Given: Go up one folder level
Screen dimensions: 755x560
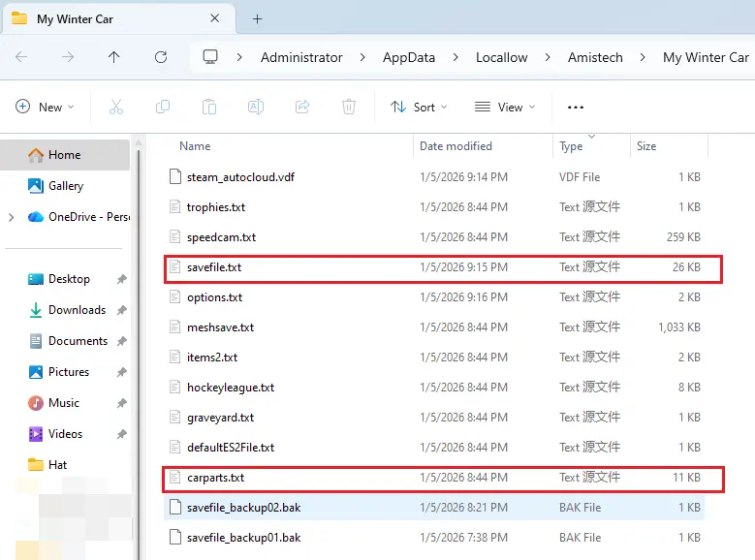Looking at the screenshot, I should 114,57.
